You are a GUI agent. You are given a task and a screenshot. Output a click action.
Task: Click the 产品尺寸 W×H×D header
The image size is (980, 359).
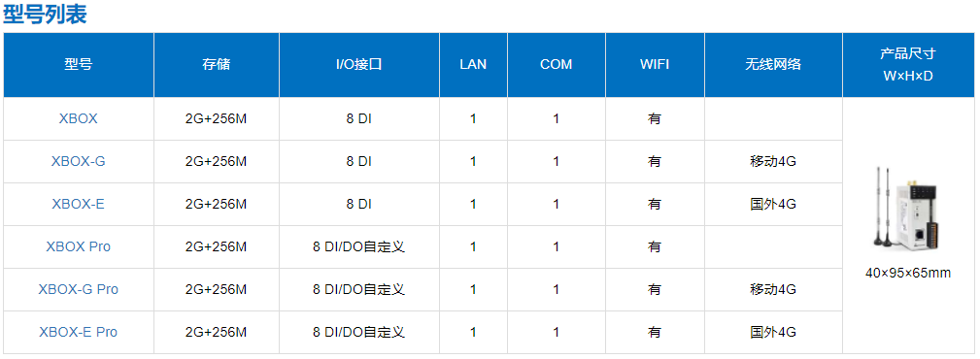point(907,65)
